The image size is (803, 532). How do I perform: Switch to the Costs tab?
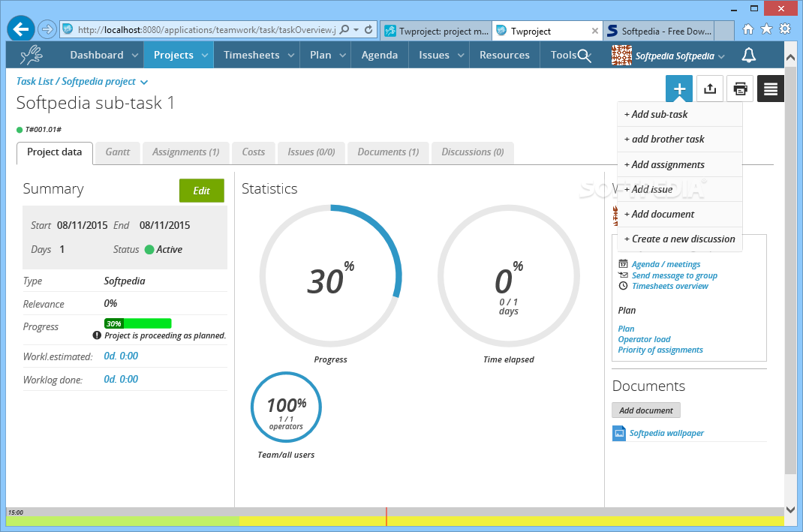click(254, 152)
